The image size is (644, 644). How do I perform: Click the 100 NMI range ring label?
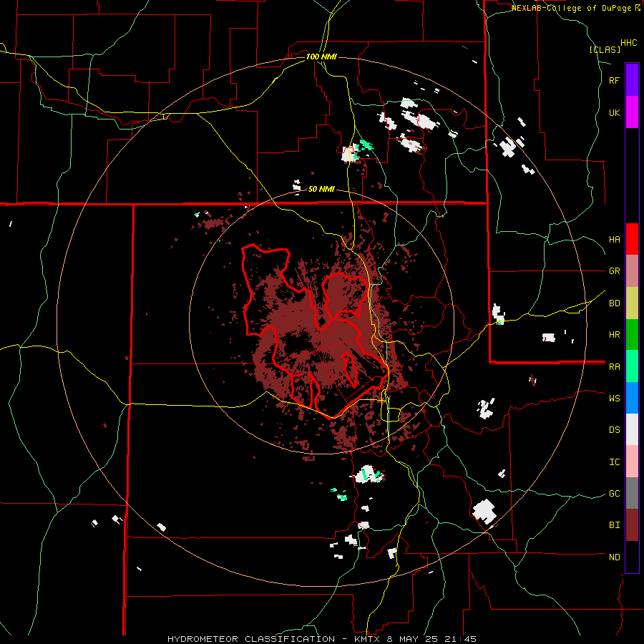(321, 57)
